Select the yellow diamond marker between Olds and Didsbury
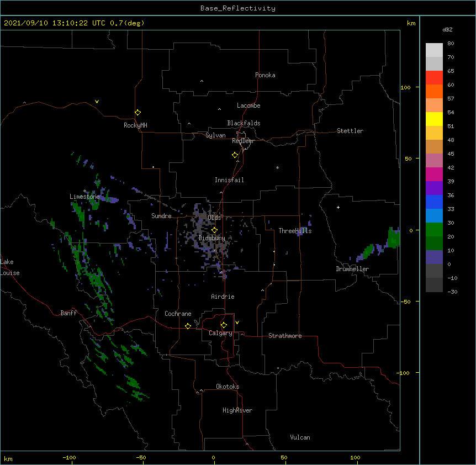 pyautogui.click(x=214, y=230)
